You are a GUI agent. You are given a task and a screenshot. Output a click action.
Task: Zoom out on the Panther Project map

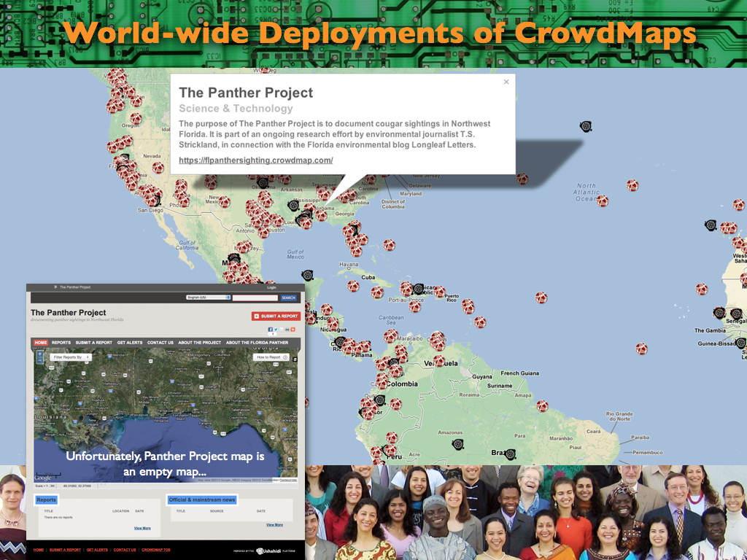39,360
